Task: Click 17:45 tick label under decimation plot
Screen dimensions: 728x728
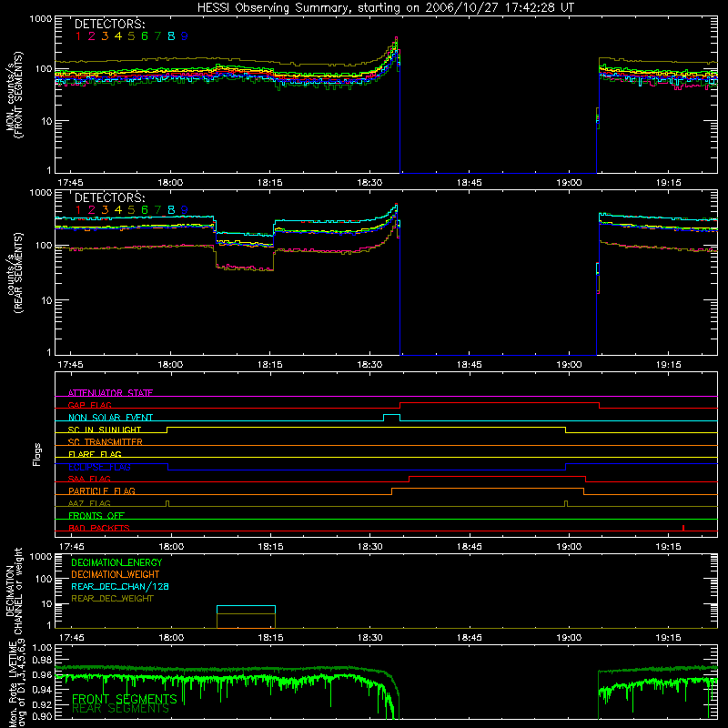Action: (x=72, y=638)
